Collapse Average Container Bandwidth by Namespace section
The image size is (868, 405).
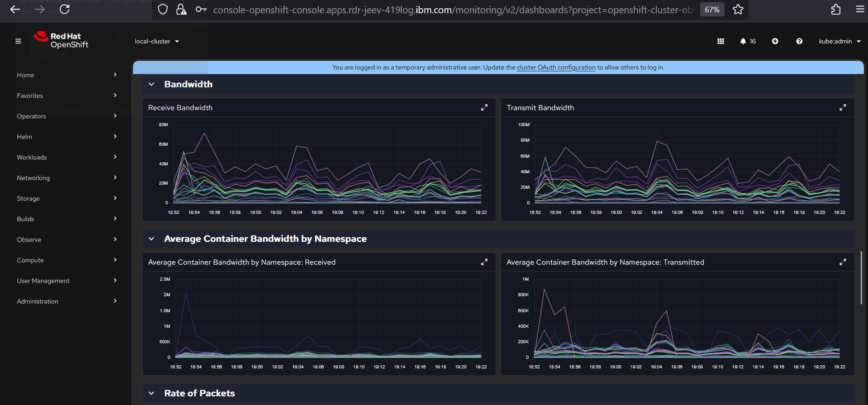(x=151, y=239)
